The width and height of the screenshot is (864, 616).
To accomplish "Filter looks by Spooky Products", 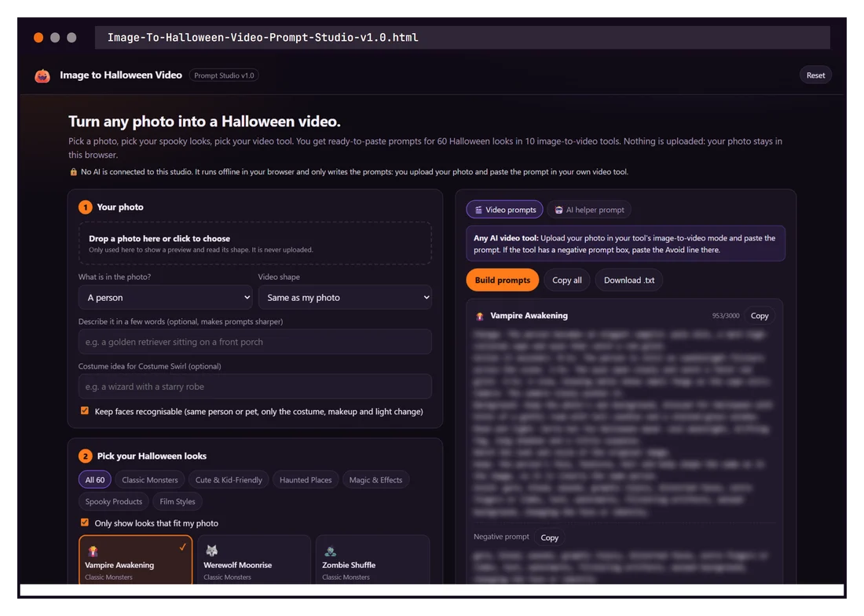I will (x=114, y=501).
